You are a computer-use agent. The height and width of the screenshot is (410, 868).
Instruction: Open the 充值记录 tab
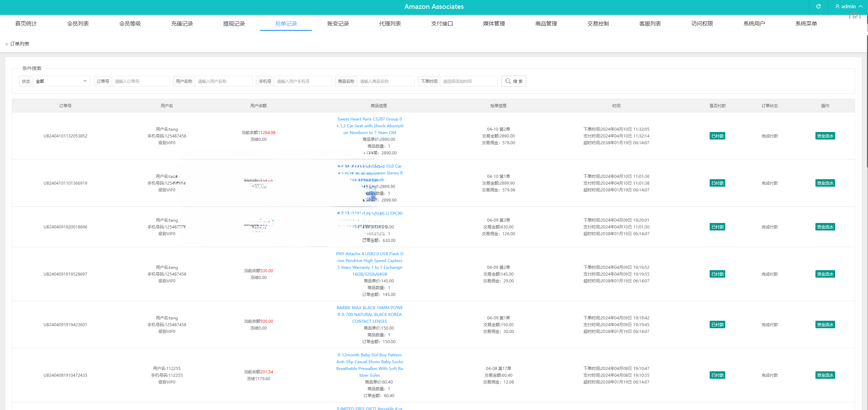tap(182, 23)
